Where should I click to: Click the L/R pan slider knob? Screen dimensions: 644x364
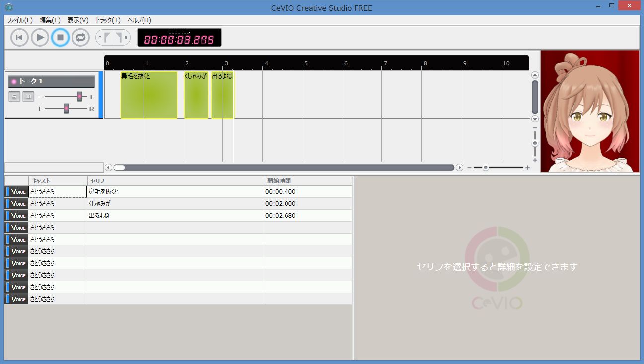(x=66, y=109)
